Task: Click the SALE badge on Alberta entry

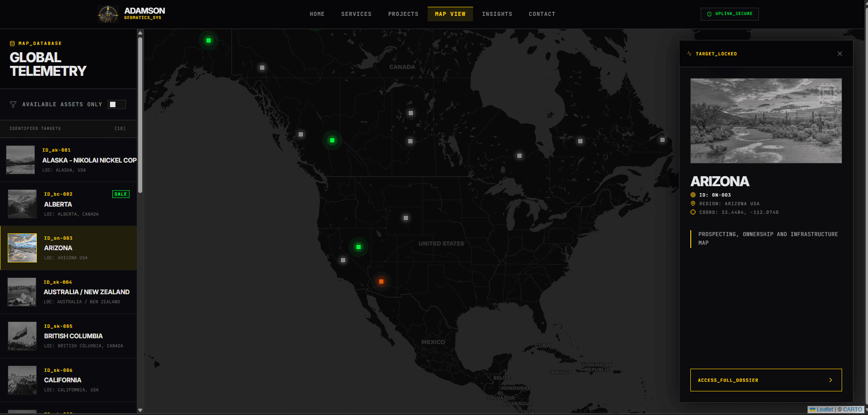Action: pyautogui.click(x=121, y=194)
